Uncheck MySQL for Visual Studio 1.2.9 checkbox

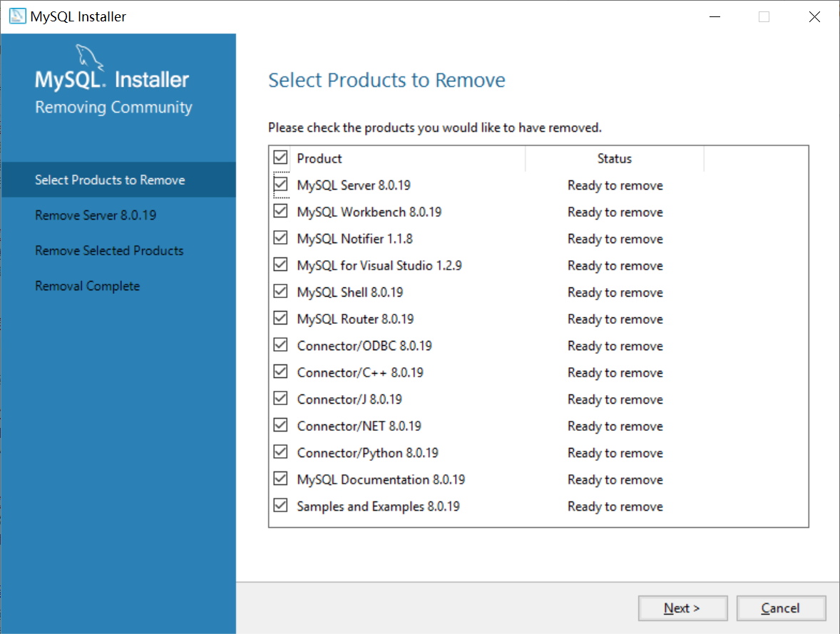tap(280, 265)
